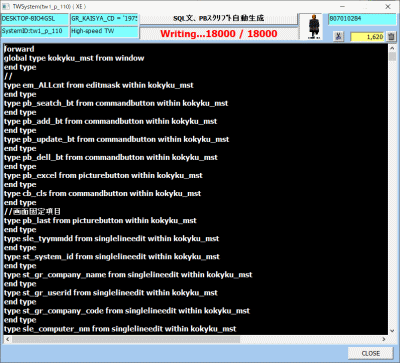400x363 pixels.
Task: Click the horizontal scrollbar thumb
Action: pyautogui.click(x=126, y=339)
